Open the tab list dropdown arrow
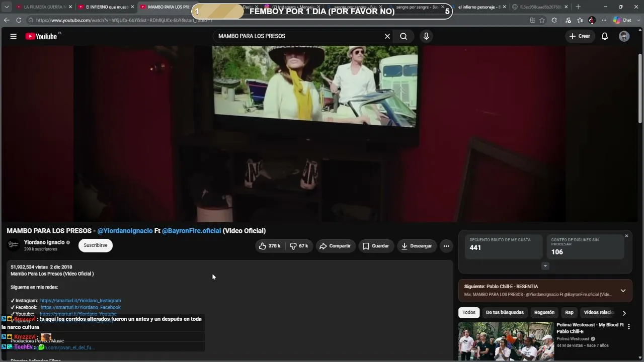Image resolution: width=644 pixels, height=362 pixels. [7, 7]
